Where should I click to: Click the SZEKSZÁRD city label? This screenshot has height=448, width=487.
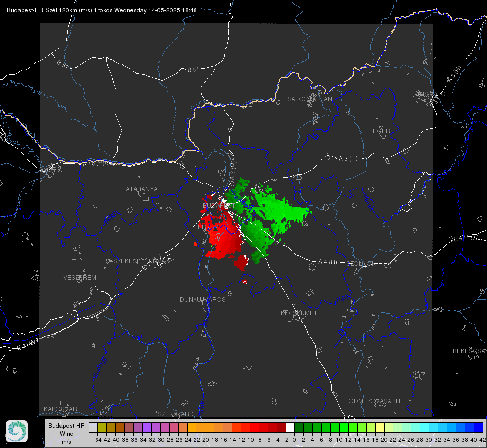pos(176,414)
